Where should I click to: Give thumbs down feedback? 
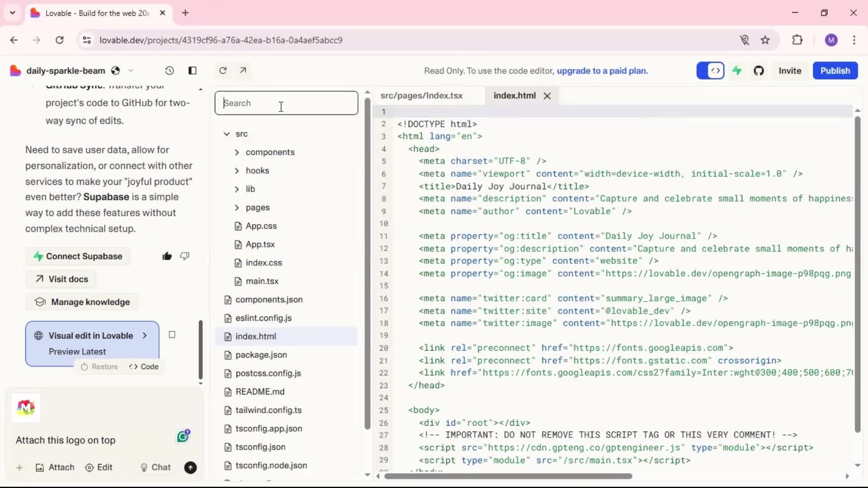185,256
